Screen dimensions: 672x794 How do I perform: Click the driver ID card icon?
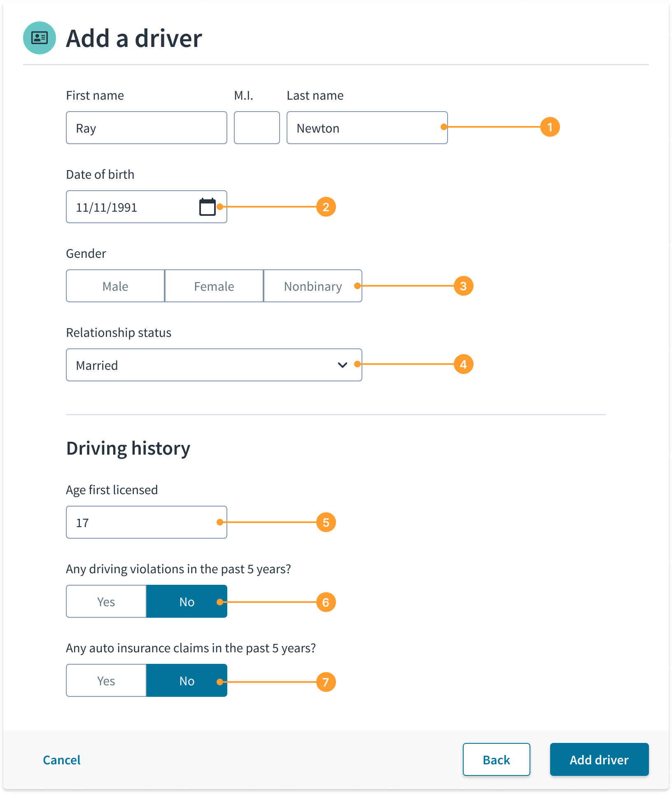pos(40,38)
